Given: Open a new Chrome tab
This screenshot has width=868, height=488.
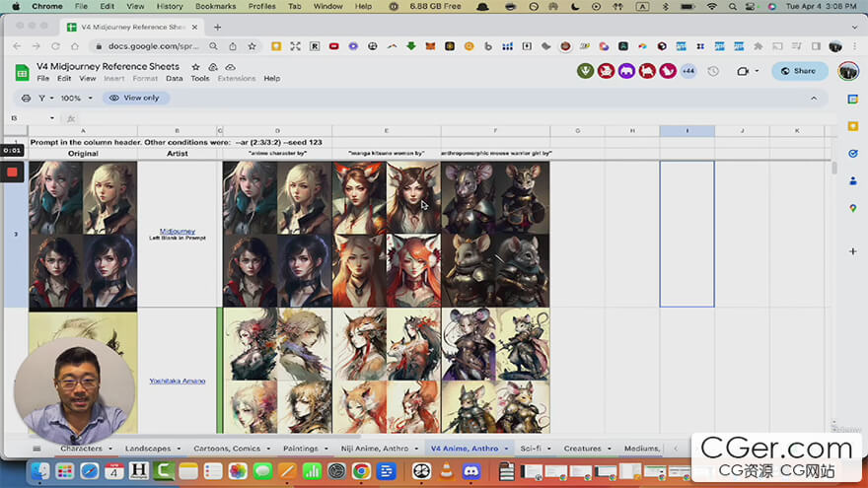Looking at the screenshot, I should (x=218, y=28).
